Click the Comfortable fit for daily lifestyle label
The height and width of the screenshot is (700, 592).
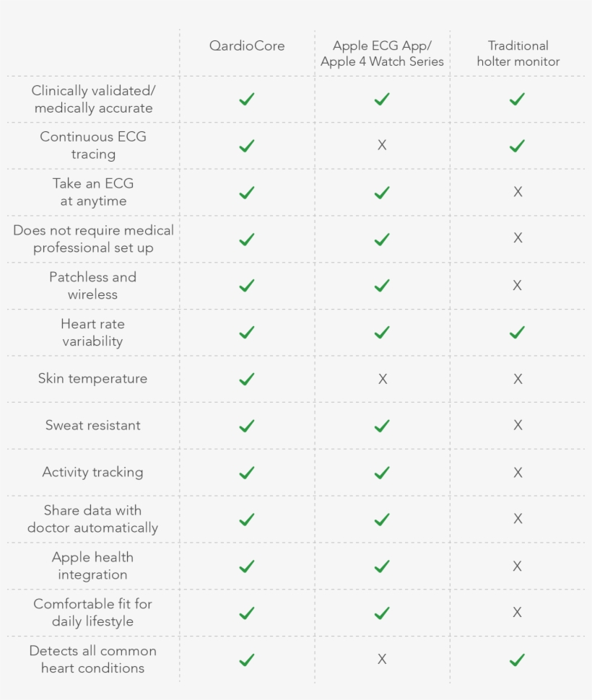coord(92,613)
